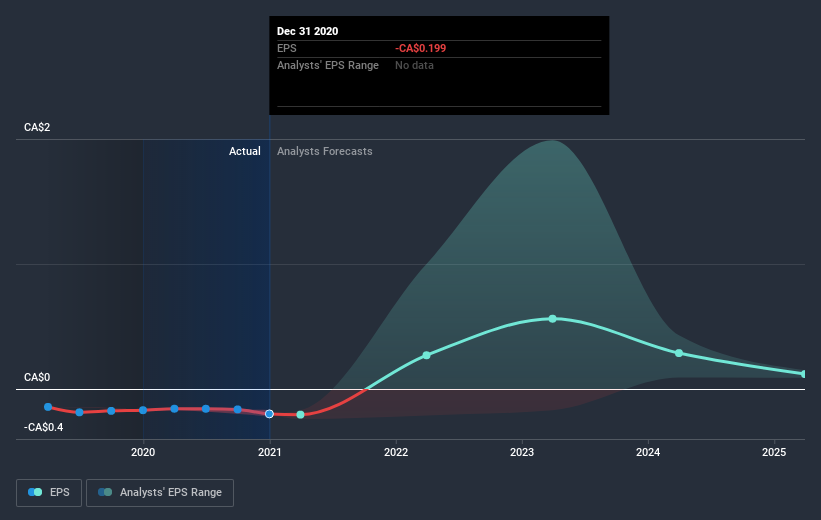Select the first forecast point after 2021
The height and width of the screenshot is (520, 821).
point(301,415)
